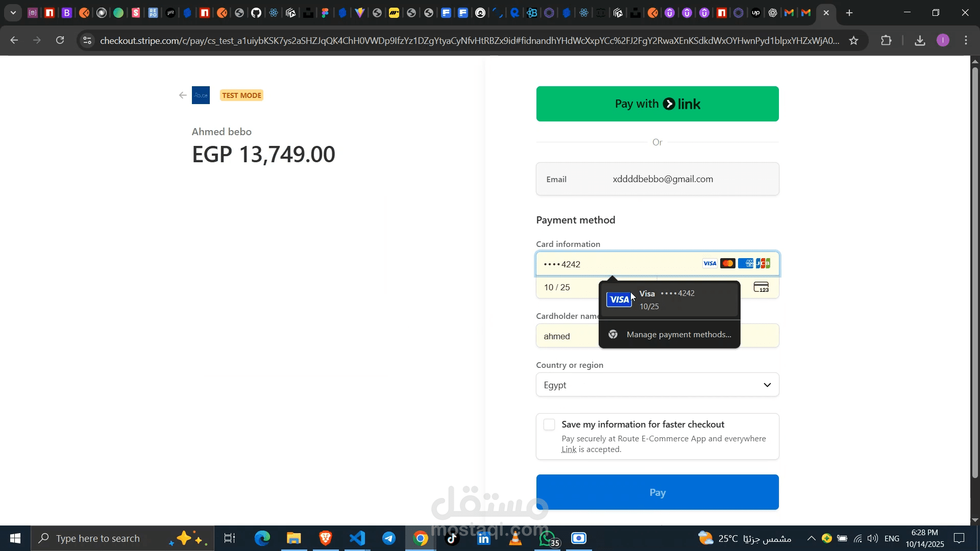The height and width of the screenshot is (551, 980).
Task: Click the vertical page scrollbar
Action: [x=974, y=270]
